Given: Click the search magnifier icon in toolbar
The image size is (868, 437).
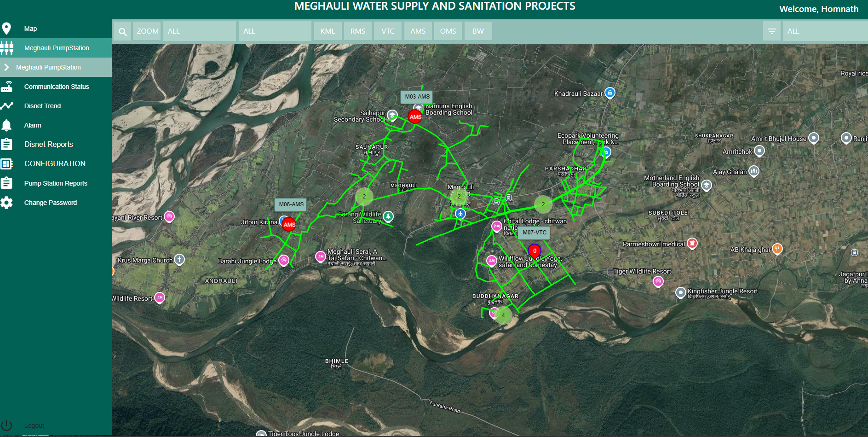Looking at the screenshot, I should coord(122,31).
